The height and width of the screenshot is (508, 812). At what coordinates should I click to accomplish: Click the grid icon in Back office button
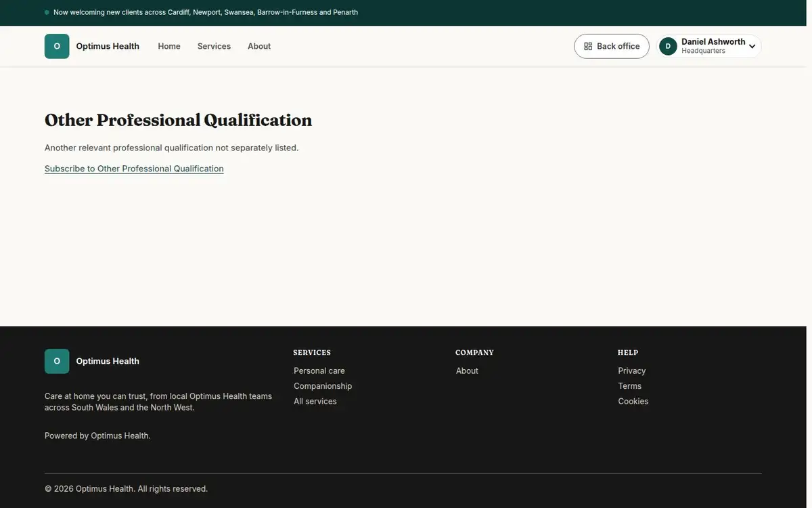(x=588, y=46)
